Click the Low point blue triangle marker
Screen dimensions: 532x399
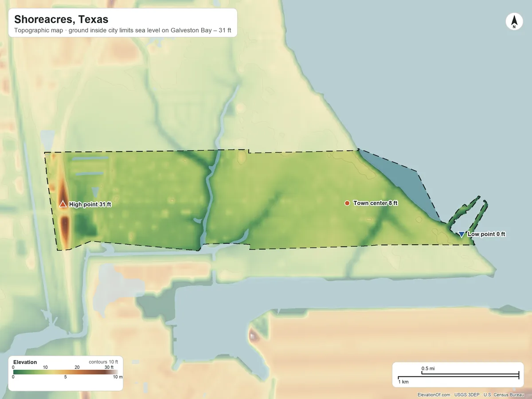[462, 234]
